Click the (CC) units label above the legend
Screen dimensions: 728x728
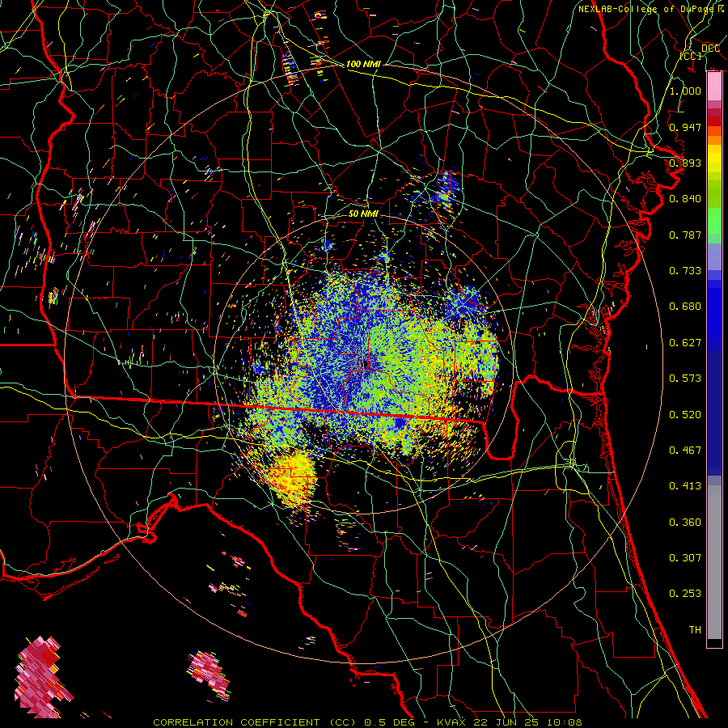691,56
